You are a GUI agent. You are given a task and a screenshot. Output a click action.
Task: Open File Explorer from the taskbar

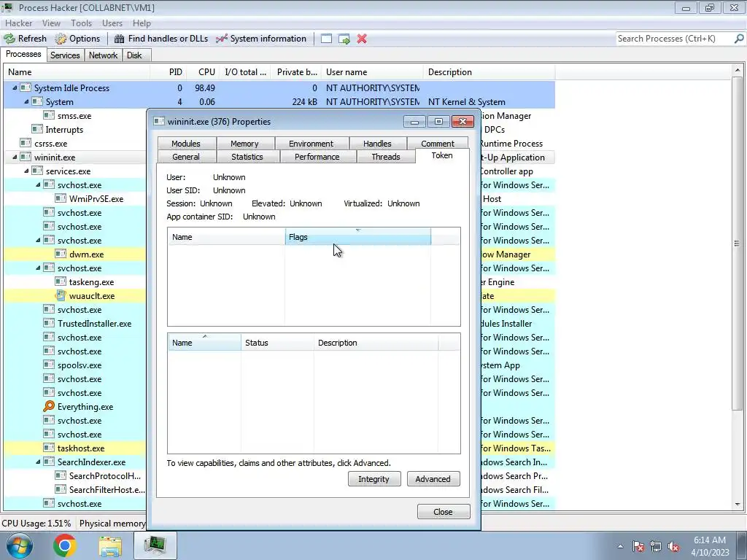[110, 545]
